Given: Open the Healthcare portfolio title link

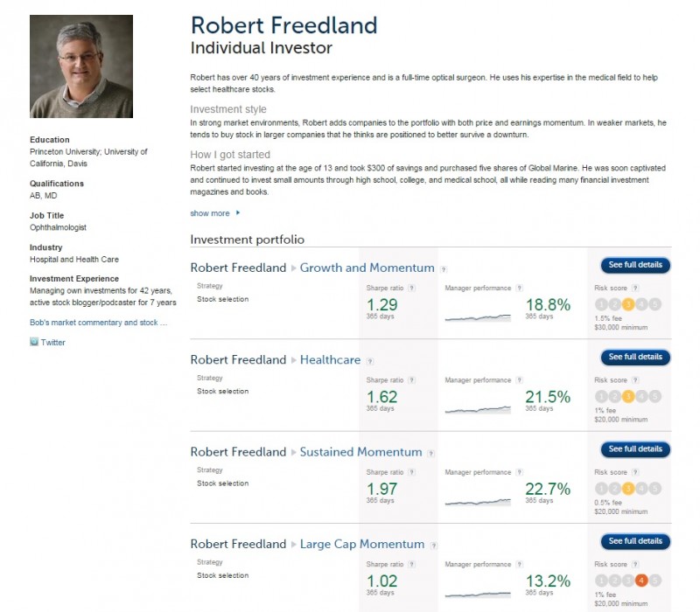Looking at the screenshot, I should pyautogui.click(x=330, y=359).
